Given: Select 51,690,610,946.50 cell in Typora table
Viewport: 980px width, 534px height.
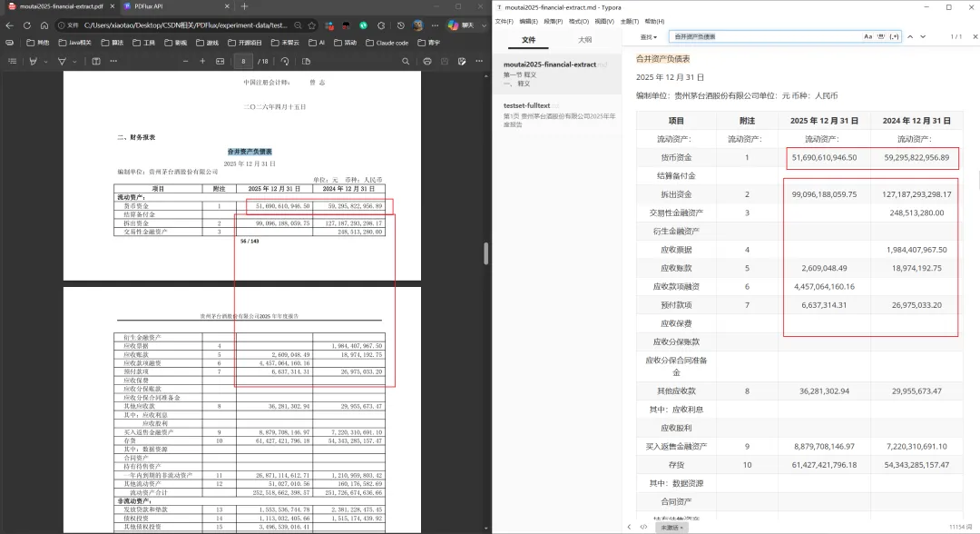Looking at the screenshot, I should (x=824, y=158).
